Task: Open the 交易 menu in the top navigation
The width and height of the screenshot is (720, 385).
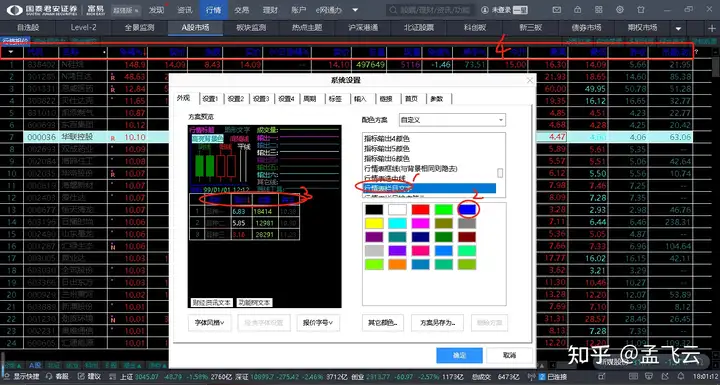Action: [242, 10]
